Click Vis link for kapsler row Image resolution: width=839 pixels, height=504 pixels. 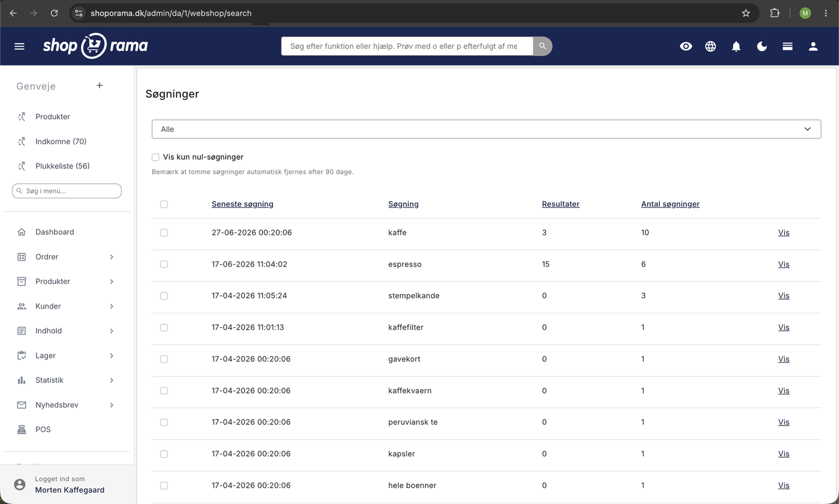click(783, 454)
